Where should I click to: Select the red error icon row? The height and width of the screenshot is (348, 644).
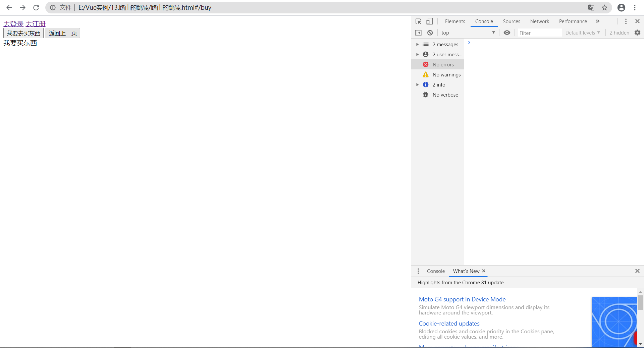tap(426, 64)
